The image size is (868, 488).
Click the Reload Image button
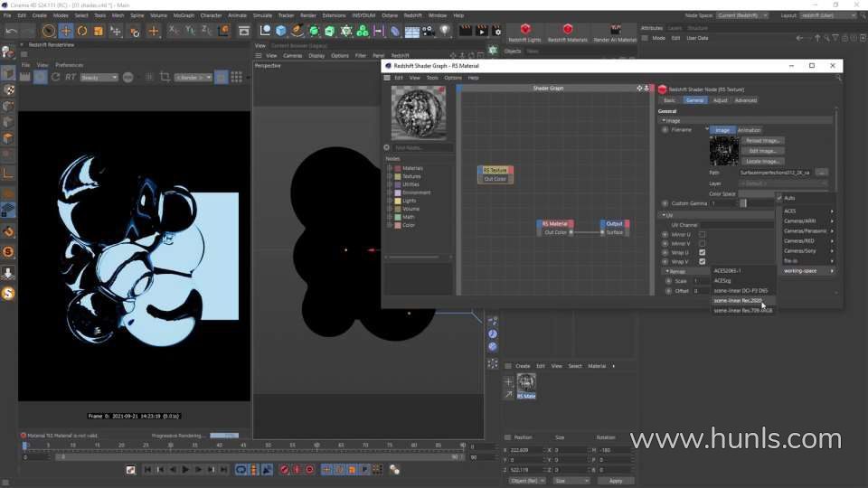(x=762, y=140)
